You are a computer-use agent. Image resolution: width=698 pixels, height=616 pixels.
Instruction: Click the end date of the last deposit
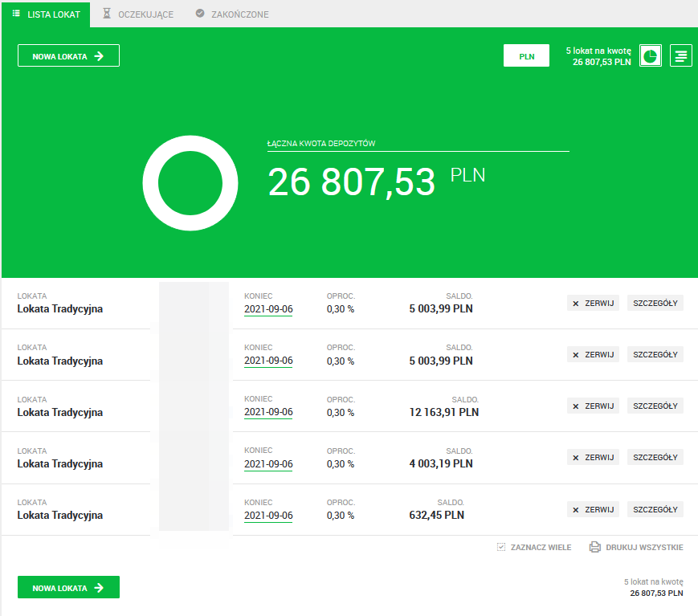268,516
